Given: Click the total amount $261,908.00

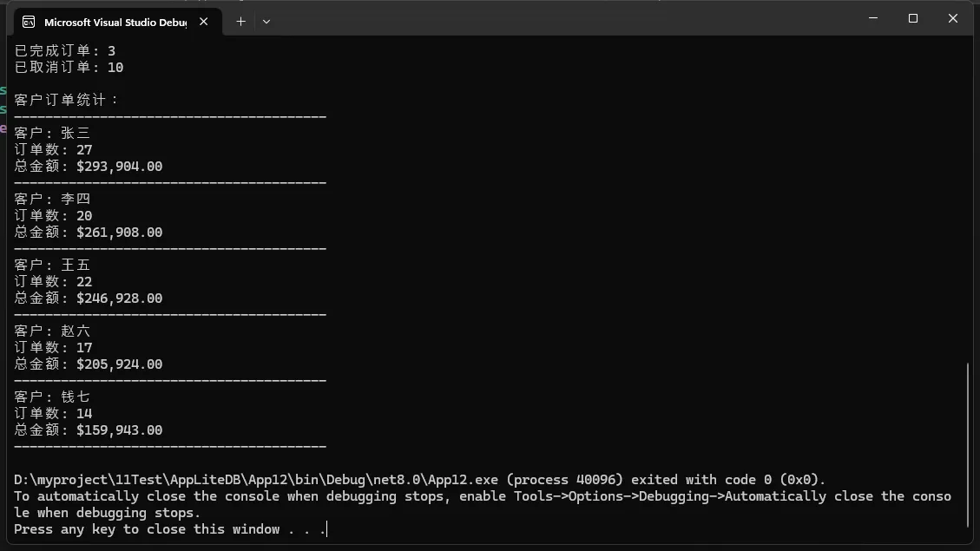Looking at the screenshot, I should 119,233.
